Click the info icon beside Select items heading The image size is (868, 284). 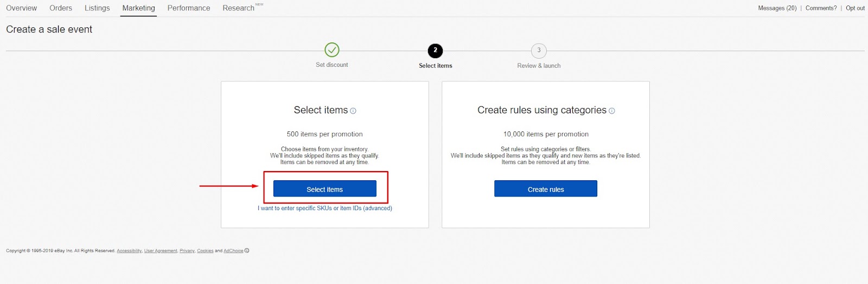353,111
